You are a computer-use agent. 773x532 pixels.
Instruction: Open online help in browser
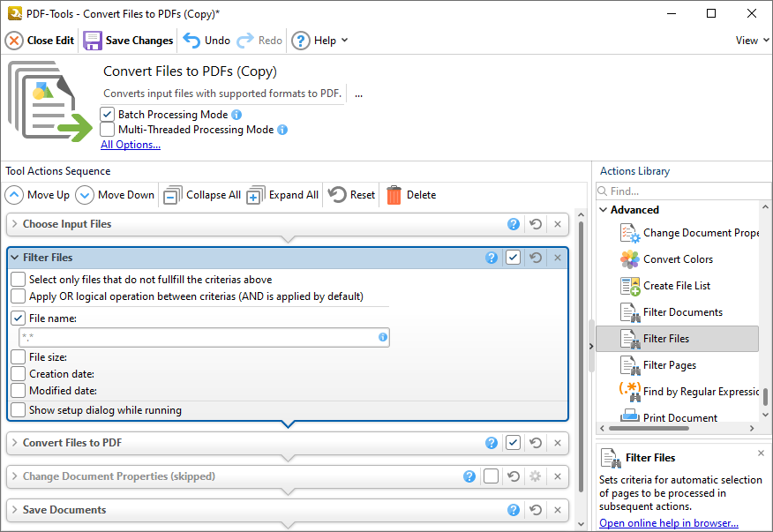(668, 522)
